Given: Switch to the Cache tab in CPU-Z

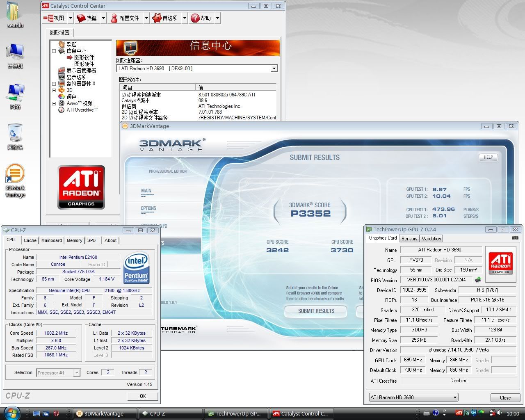Looking at the screenshot, I should 30,240.
